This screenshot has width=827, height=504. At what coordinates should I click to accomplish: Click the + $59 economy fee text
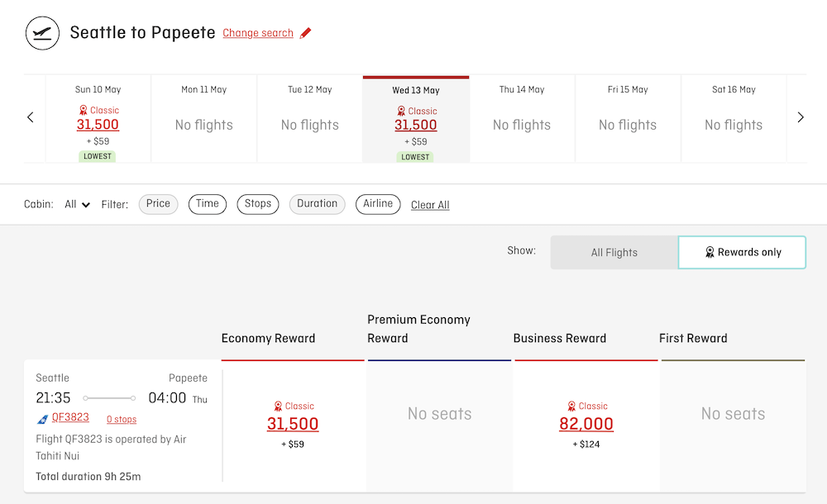tap(293, 445)
